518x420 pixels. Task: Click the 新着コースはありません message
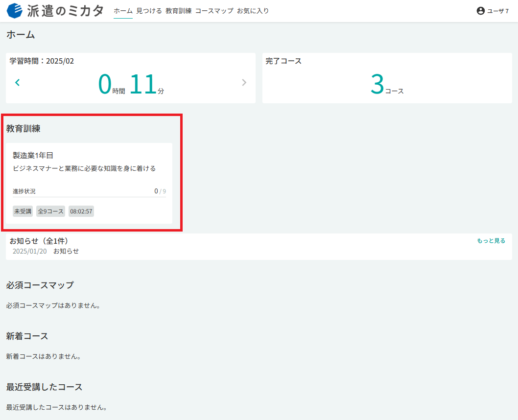point(44,356)
